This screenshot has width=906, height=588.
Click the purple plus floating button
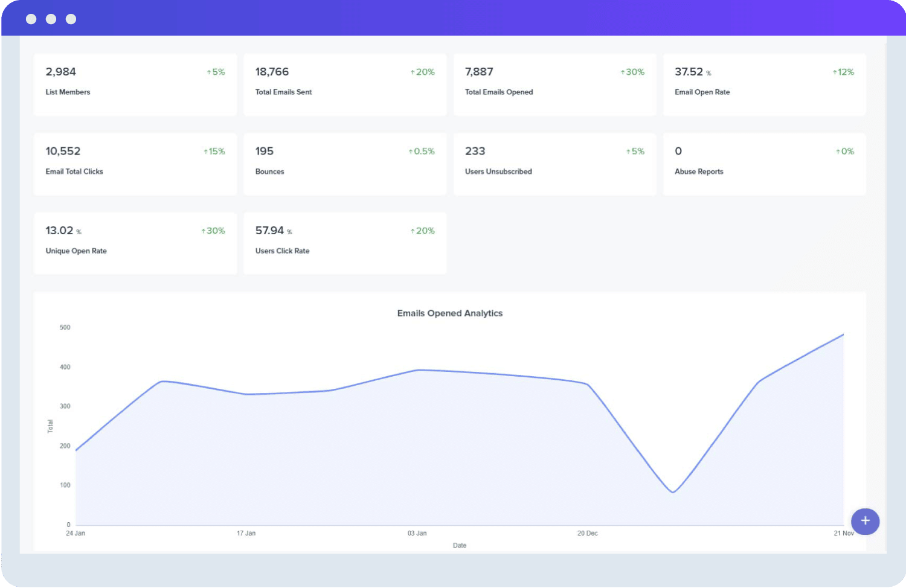pos(865,521)
